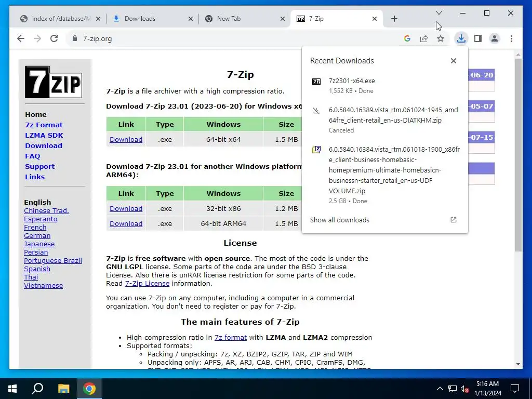Switch language to Japanese
The width and height of the screenshot is (532, 399).
39,244
